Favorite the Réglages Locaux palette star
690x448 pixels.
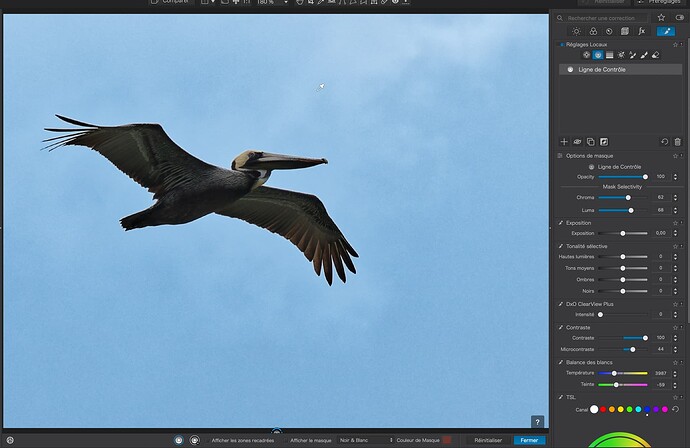pos(675,44)
